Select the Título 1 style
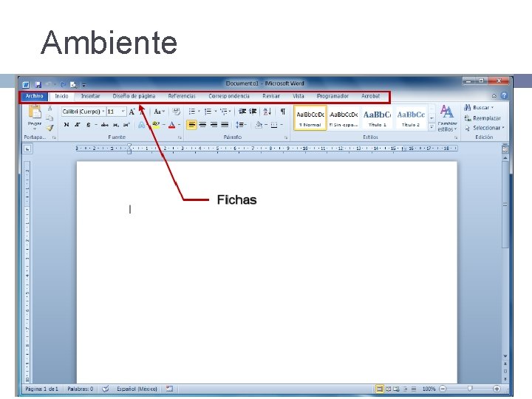 [378, 117]
